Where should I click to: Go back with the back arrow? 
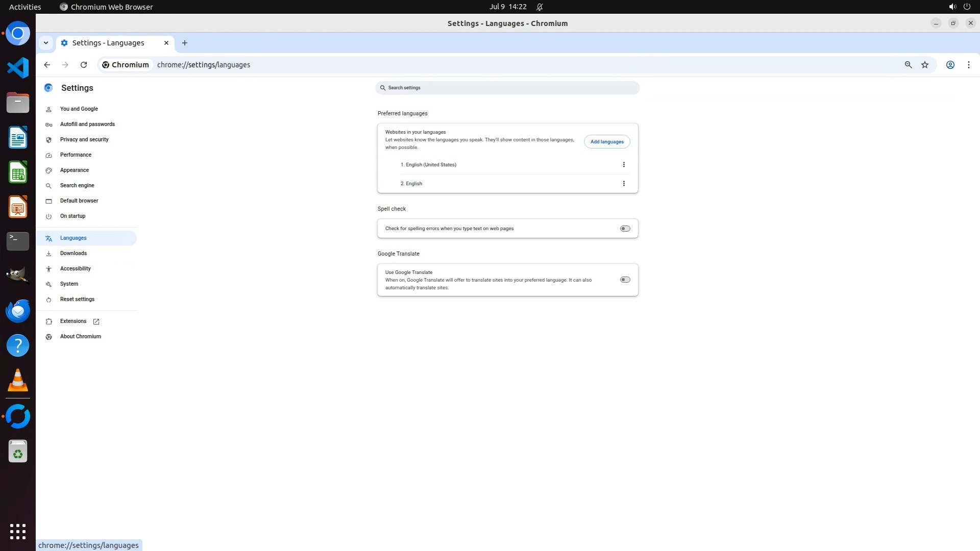(47, 65)
